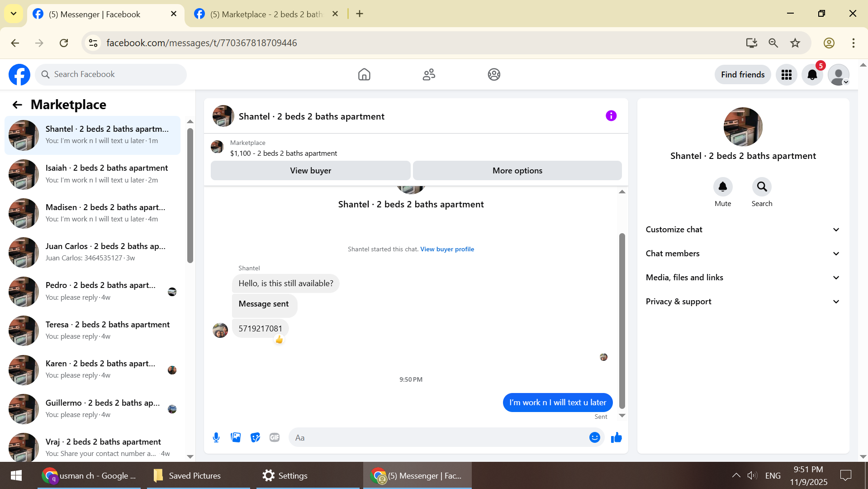This screenshot has width=868, height=489.
Task: View site information icon in address bar
Action: pos(93,43)
